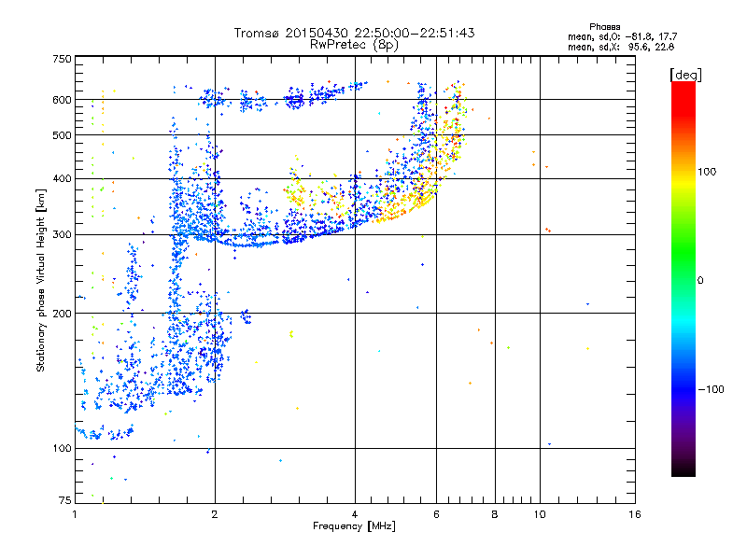Click the colorbar '100' tick label

pos(707,172)
